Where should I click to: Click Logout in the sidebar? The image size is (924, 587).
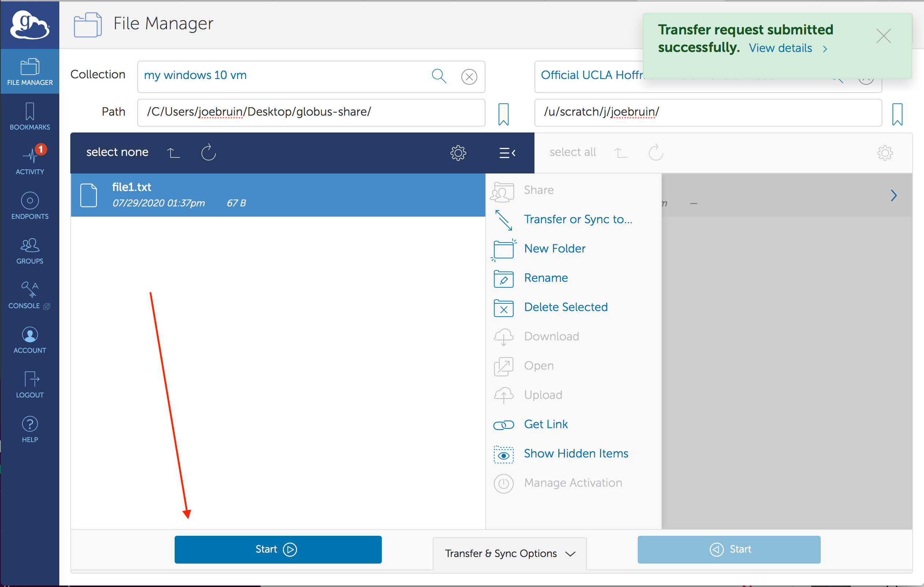click(x=30, y=384)
